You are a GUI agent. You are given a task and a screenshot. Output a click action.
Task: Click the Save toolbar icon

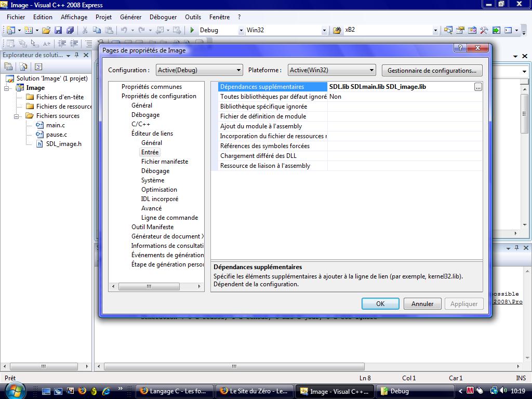coord(59,30)
